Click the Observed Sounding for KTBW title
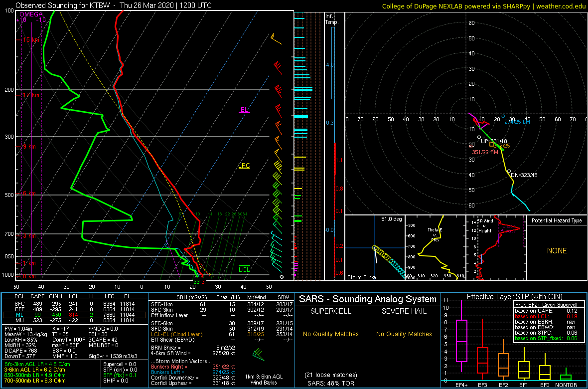Screen dimensions: 588x389 pos(113,5)
